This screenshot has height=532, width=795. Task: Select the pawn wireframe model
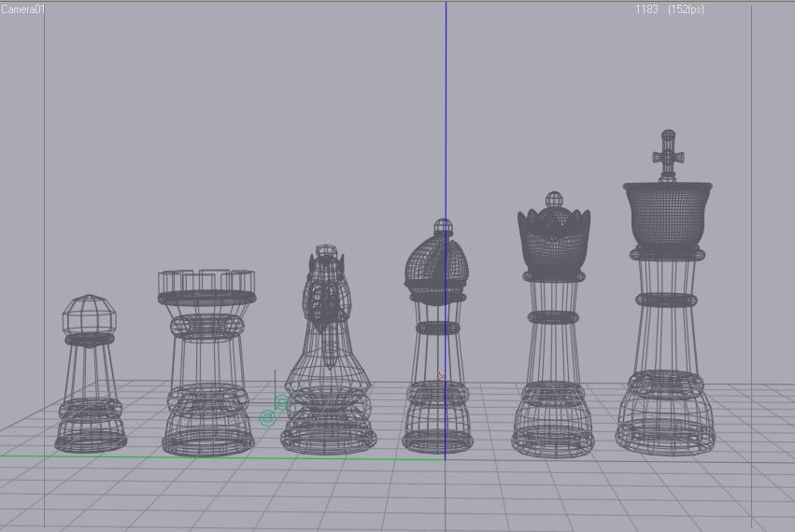[91, 374]
